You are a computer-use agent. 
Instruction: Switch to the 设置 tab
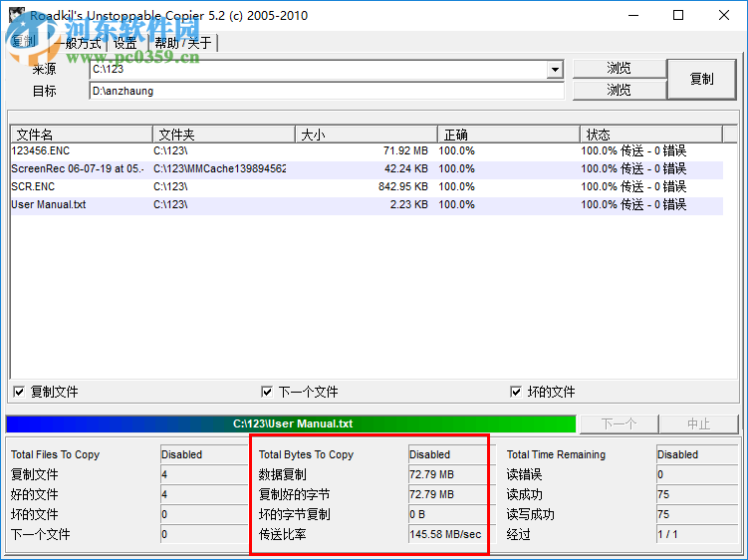point(125,43)
